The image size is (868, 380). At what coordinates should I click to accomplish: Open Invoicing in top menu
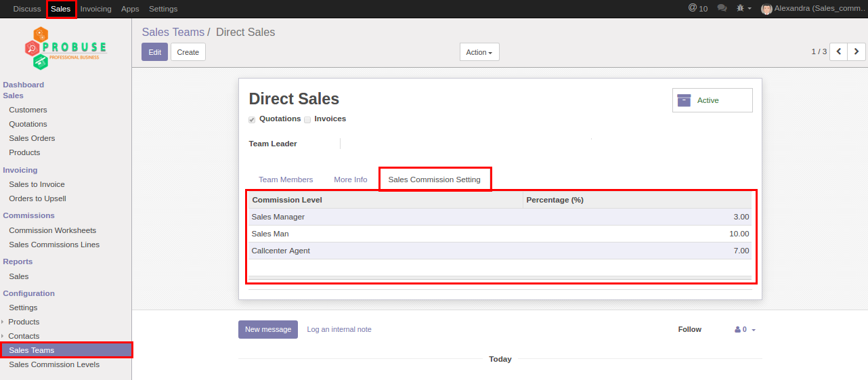click(95, 9)
